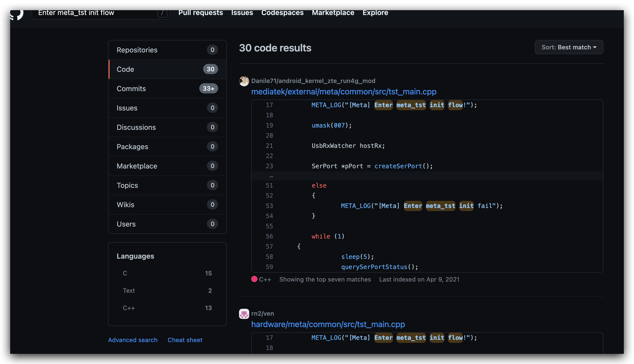The image size is (634, 364).
Task: Open Danile71 user avatar
Action: (244, 81)
